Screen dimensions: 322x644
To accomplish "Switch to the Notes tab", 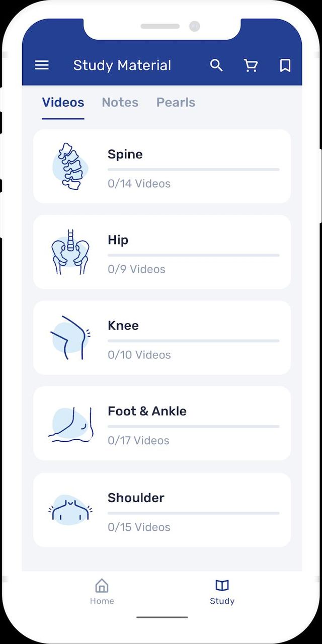I will click(x=120, y=102).
